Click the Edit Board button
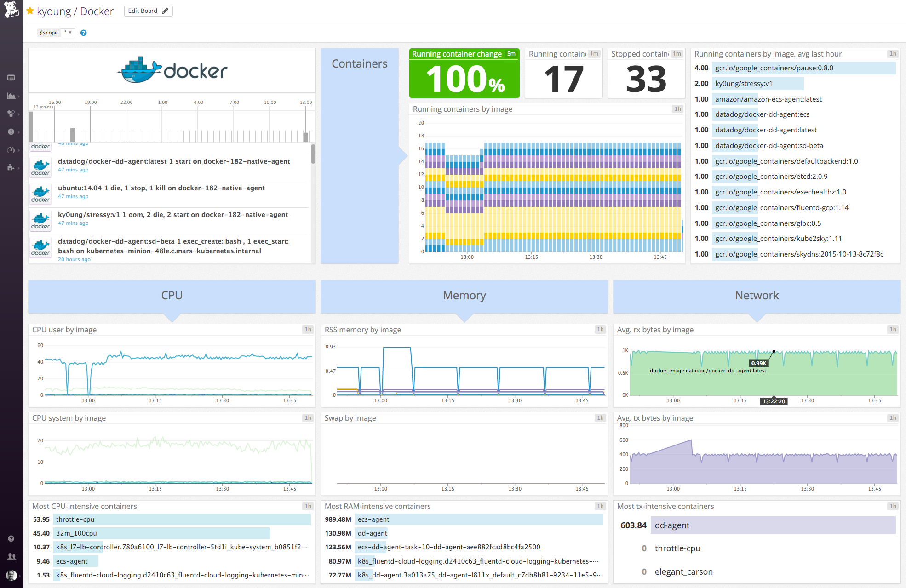The image size is (906, 588). click(x=148, y=11)
